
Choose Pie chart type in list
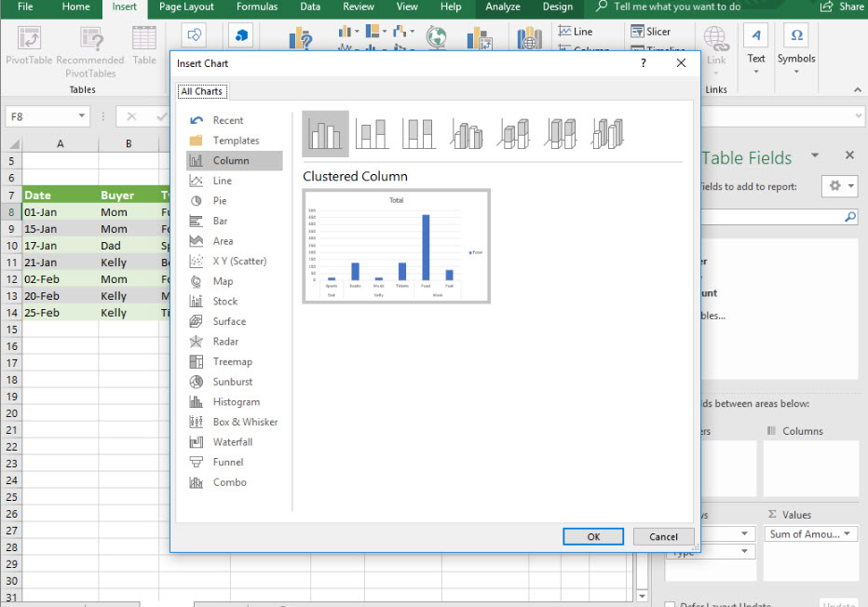click(x=220, y=201)
